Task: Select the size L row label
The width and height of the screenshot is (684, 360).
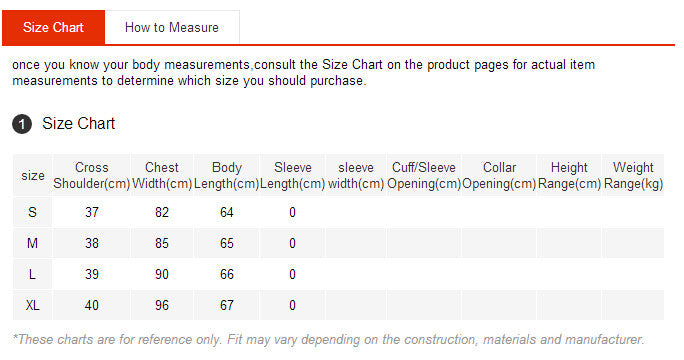Action: 32,274
